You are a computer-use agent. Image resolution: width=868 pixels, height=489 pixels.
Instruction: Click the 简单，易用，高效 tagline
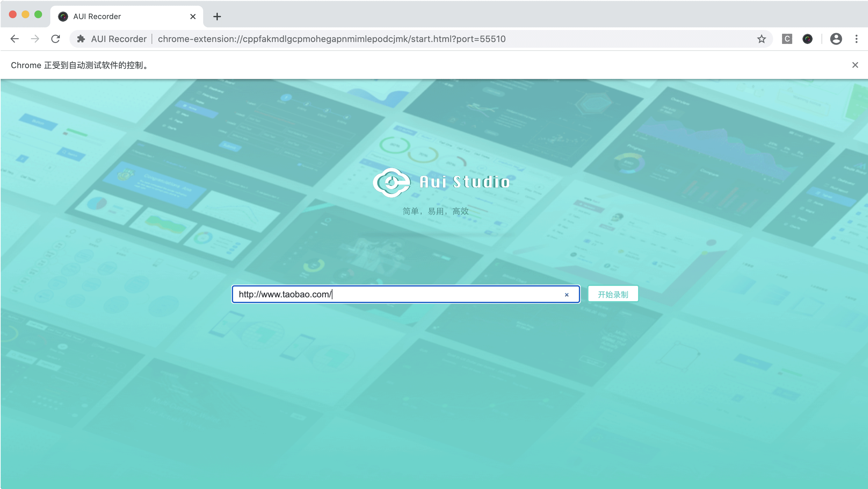pyautogui.click(x=435, y=211)
